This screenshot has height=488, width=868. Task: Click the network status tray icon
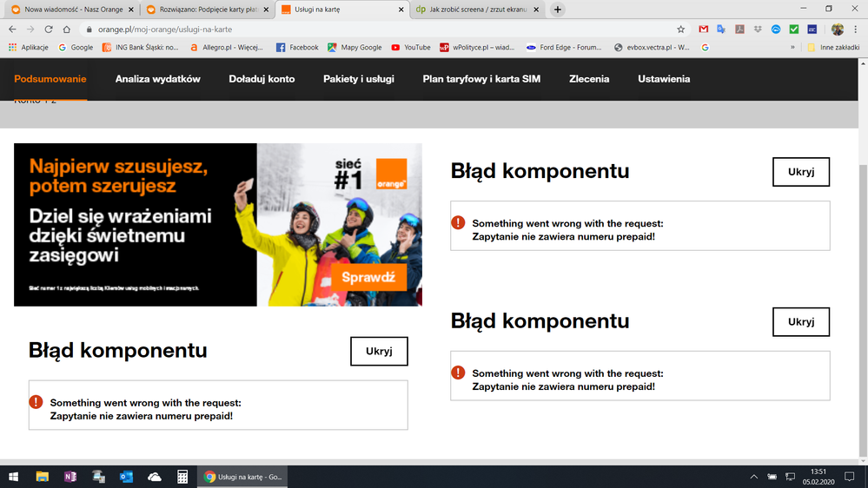pyautogui.click(x=790, y=477)
